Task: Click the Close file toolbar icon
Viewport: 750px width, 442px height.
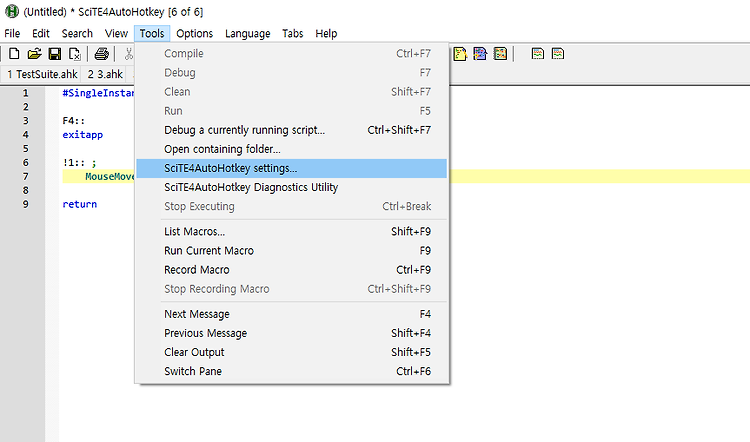Action: [x=75, y=54]
